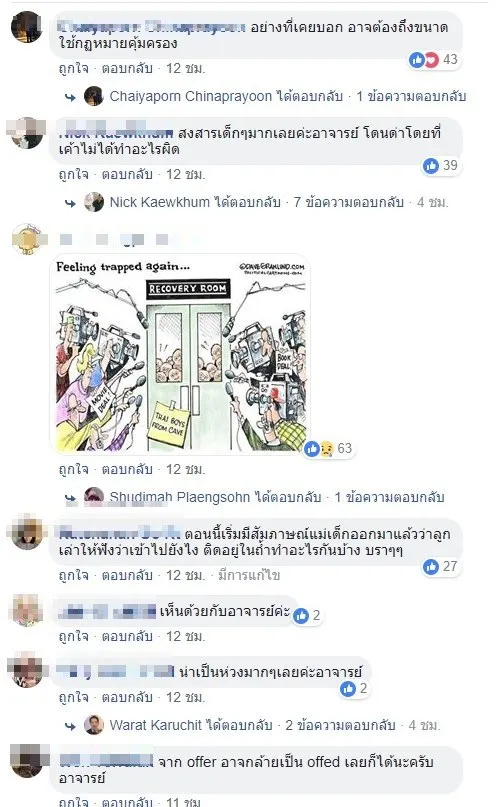Click the like reaction icon showing 27
The image size is (497, 807).
point(431,567)
